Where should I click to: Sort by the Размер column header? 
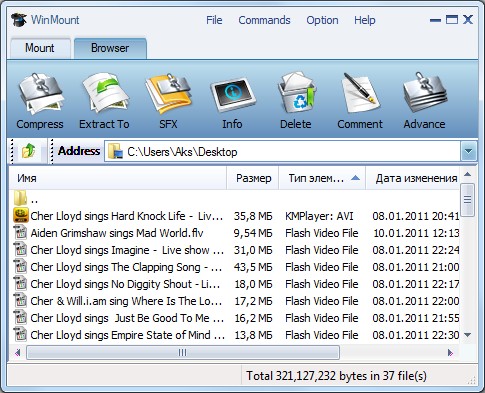tap(253, 178)
